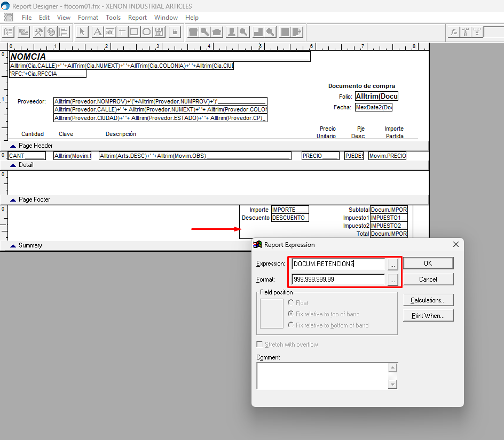This screenshot has height=440, width=504.
Task: Select the Picture/OLE Bound control tool
Action: (x=159, y=32)
